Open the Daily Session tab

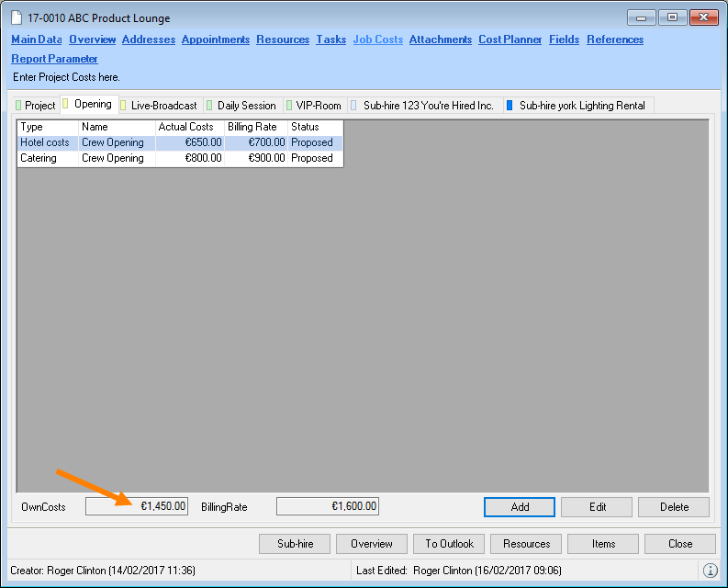pyautogui.click(x=243, y=106)
